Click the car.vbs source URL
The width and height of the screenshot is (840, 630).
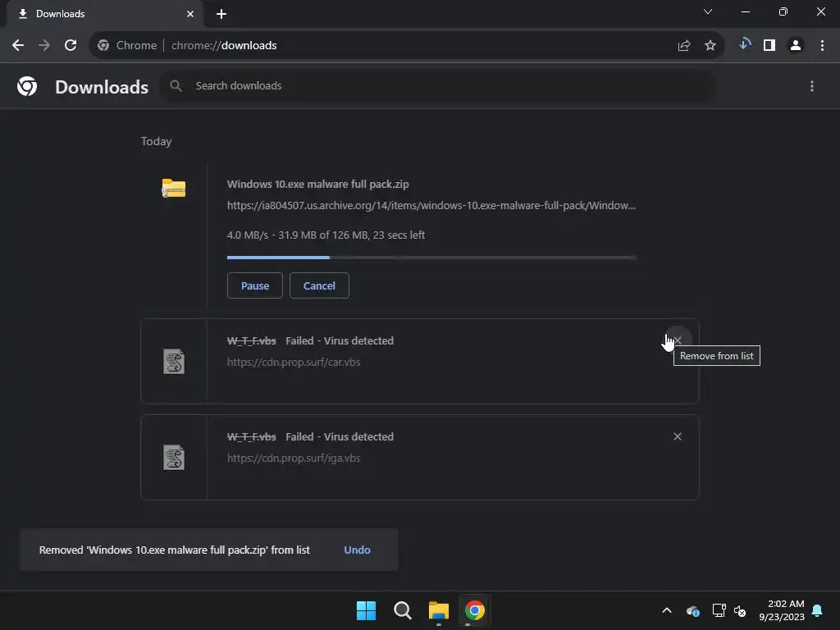click(294, 363)
